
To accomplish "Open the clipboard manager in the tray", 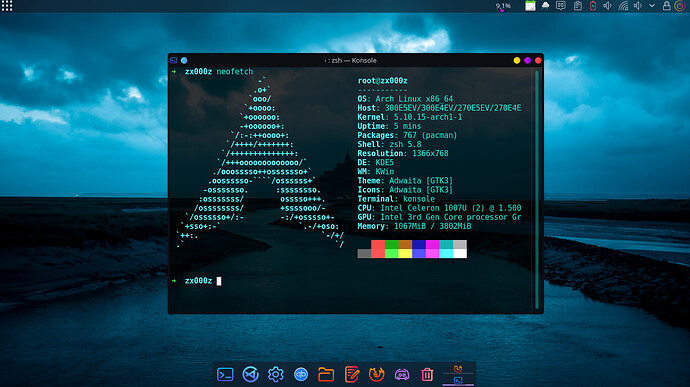I will pyautogui.click(x=578, y=6).
